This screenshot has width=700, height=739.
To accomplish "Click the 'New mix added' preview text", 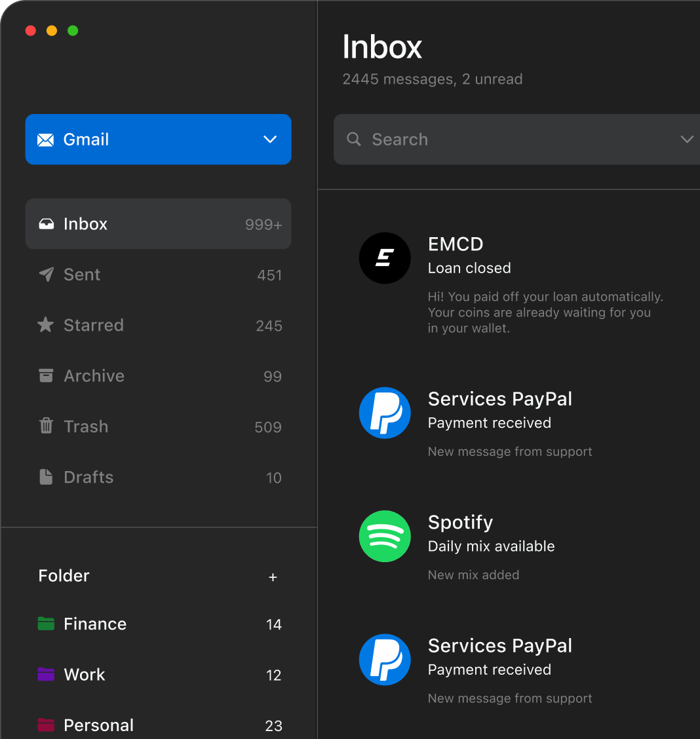I will (473, 575).
